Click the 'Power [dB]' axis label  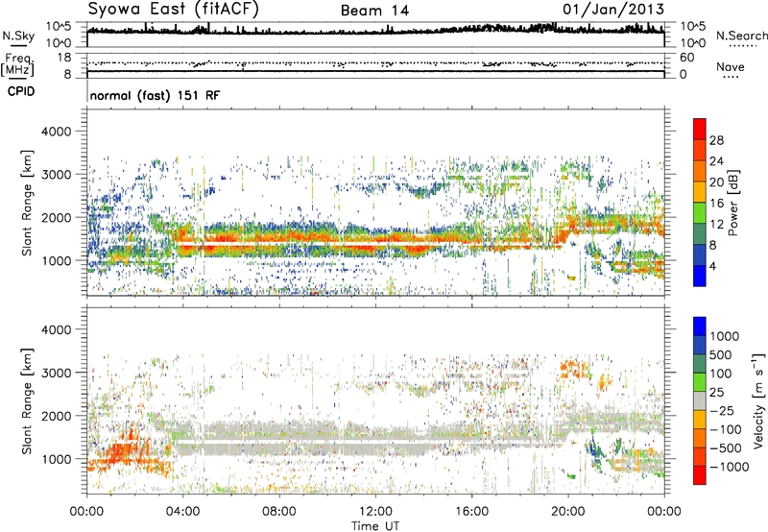[x=733, y=203]
